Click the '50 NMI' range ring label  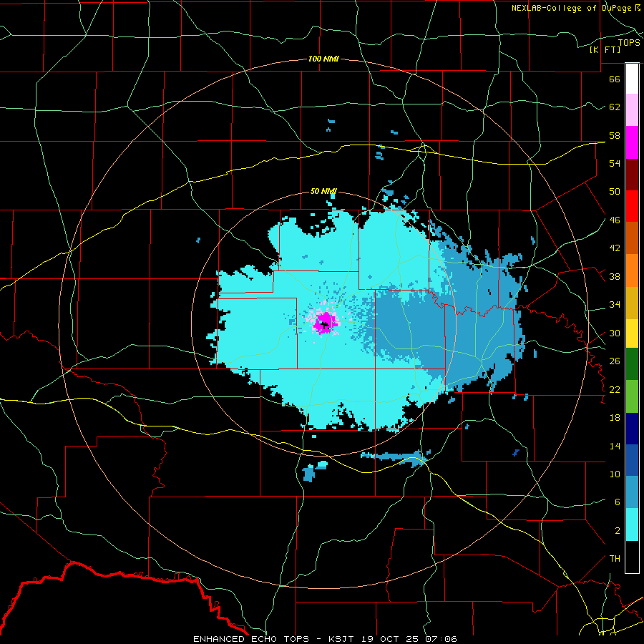[x=323, y=191]
